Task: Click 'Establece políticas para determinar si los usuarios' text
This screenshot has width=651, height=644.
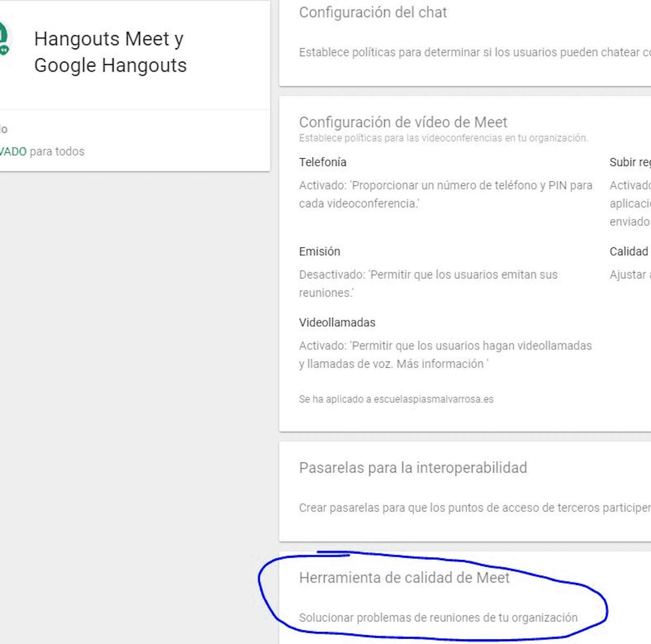Action: pos(475,52)
